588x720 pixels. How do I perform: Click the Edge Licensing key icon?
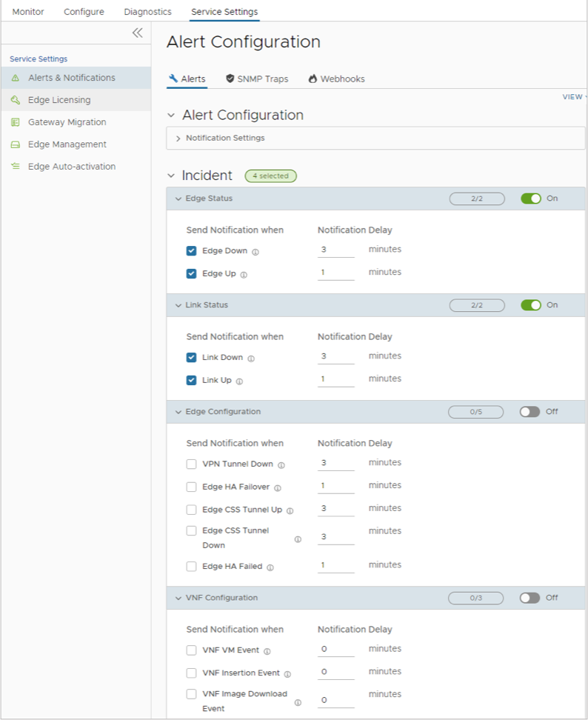[16, 100]
